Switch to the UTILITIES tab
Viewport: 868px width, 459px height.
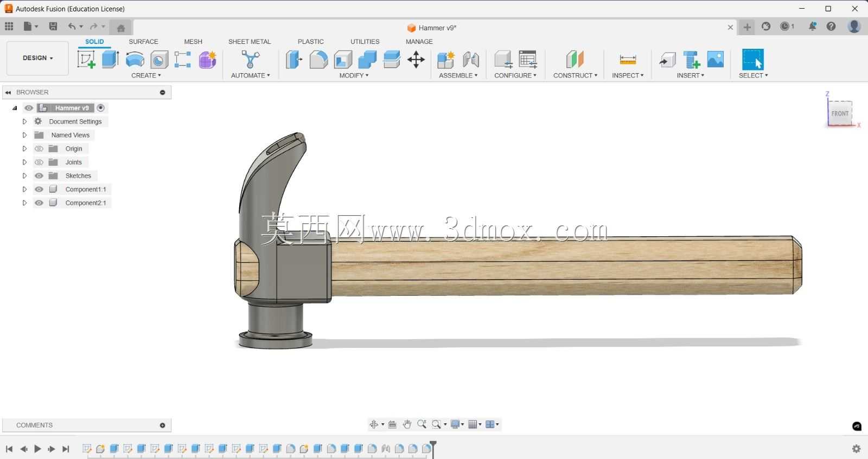[365, 42]
